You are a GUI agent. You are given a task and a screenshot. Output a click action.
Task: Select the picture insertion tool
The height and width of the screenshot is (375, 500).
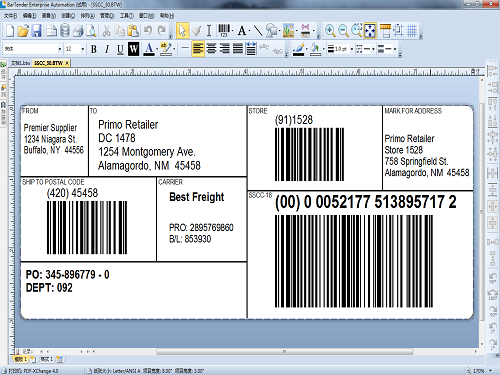[x=288, y=31]
